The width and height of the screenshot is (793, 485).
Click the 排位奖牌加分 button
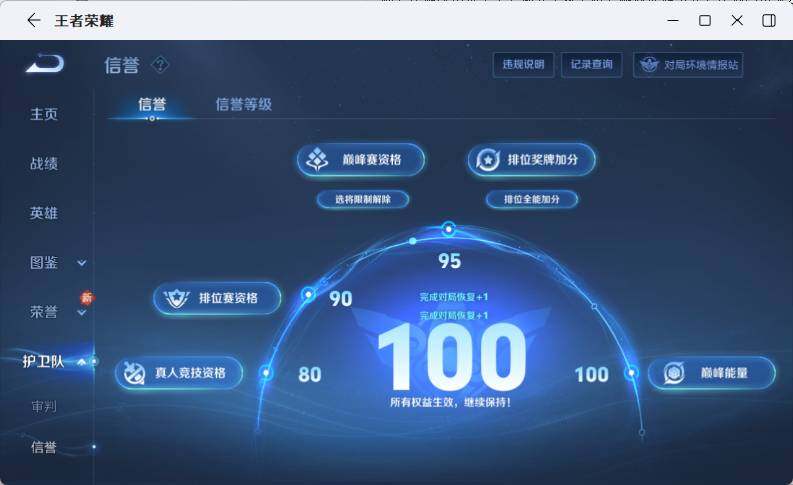coord(531,159)
